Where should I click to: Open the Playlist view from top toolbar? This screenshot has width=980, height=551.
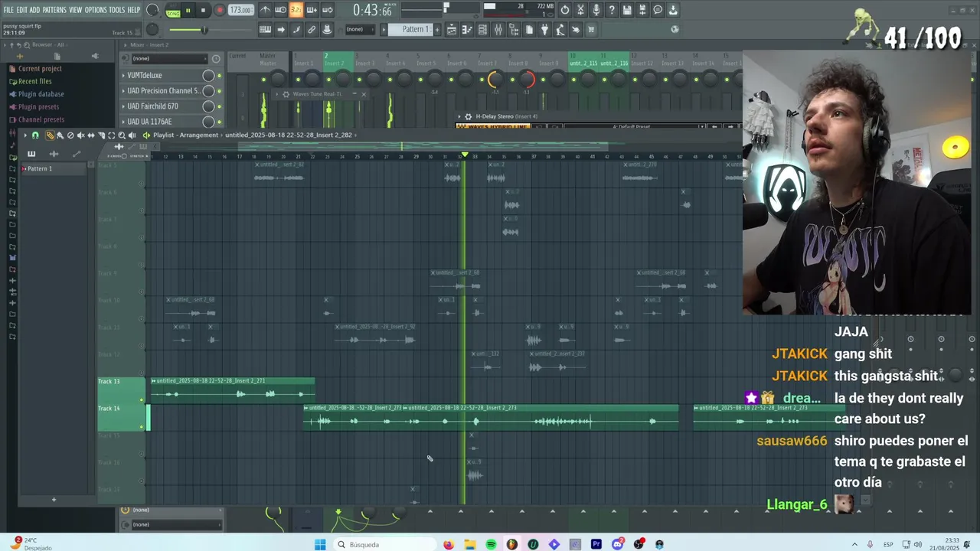pos(452,30)
